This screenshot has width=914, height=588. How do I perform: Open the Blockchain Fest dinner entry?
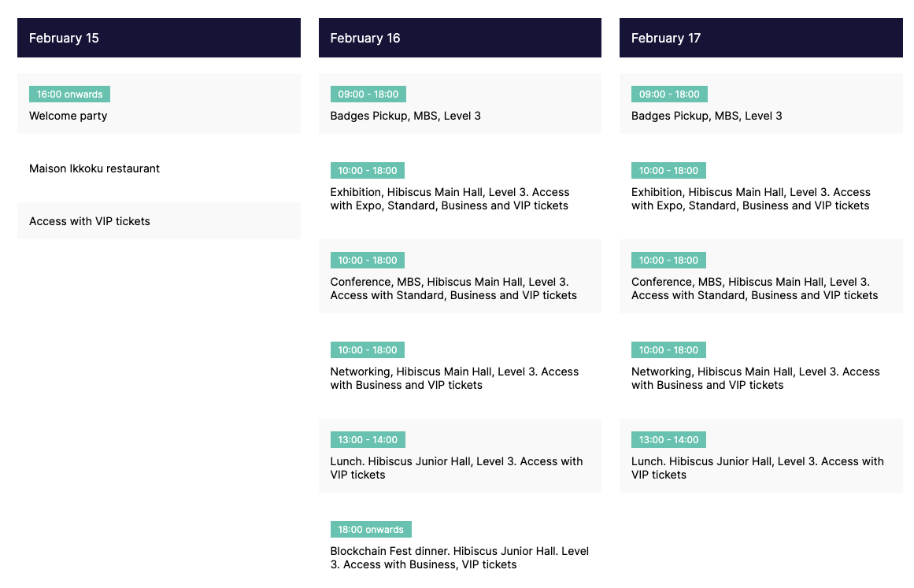click(x=460, y=558)
